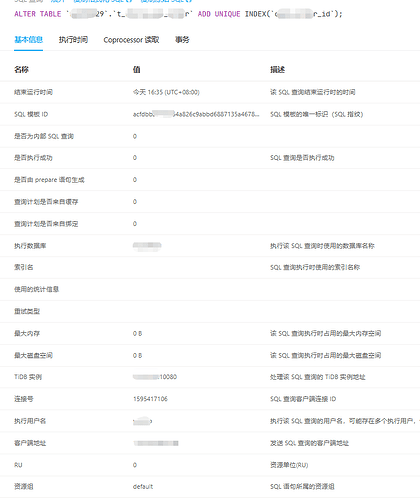The height and width of the screenshot is (500, 420).
Task: Click the 客户端地址 value
Action: coord(156,443)
